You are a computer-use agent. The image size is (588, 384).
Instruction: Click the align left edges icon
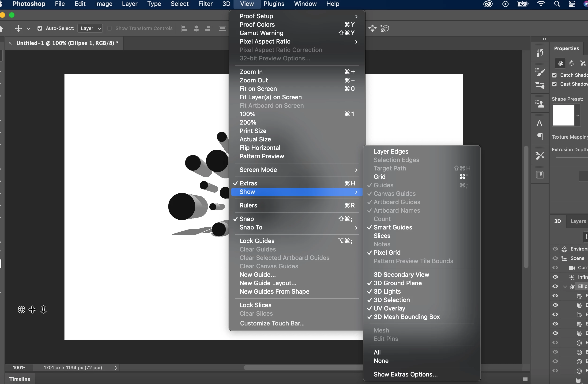click(x=184, y=28)
